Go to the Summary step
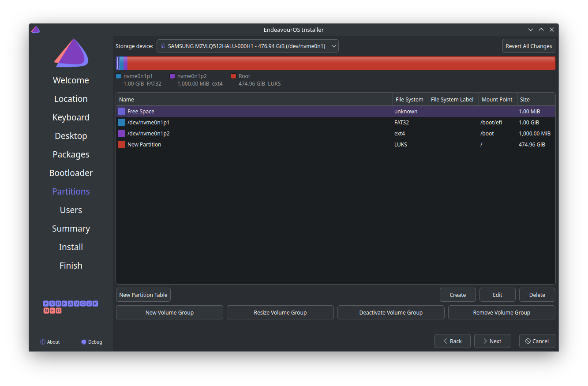This screenshot has height=386, width=588. pos(71,229)
